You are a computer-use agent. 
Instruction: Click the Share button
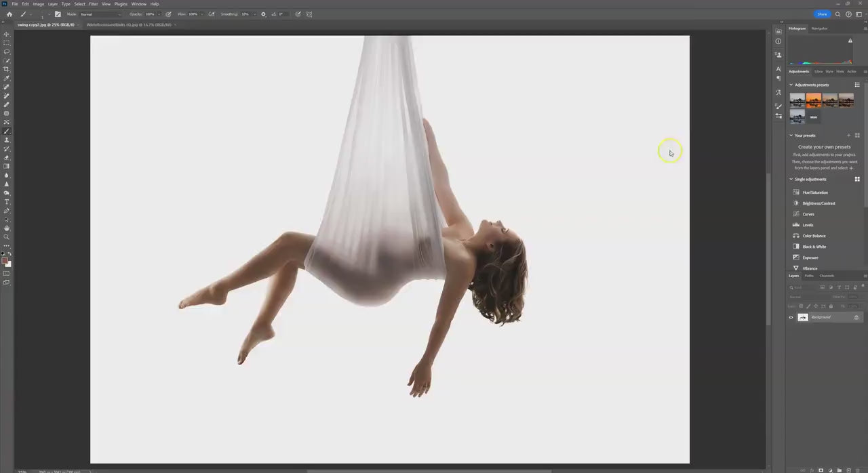pos(822,14)
